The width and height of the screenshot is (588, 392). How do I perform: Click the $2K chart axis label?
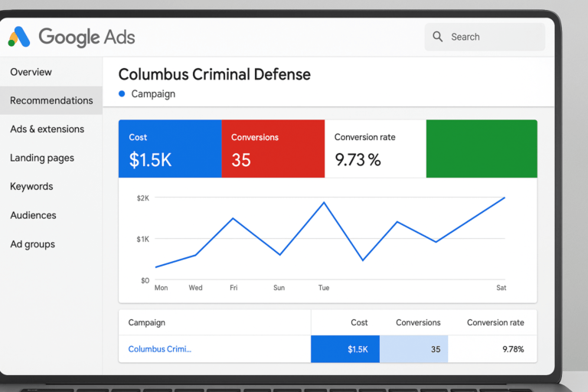(x=143, y=198)
